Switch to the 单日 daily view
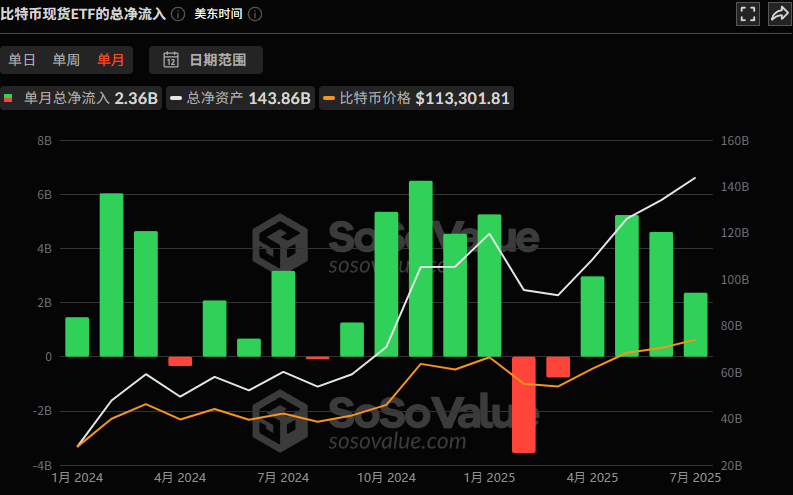The height and width of the screenshot is (495, 793). [x=22, y=60]
